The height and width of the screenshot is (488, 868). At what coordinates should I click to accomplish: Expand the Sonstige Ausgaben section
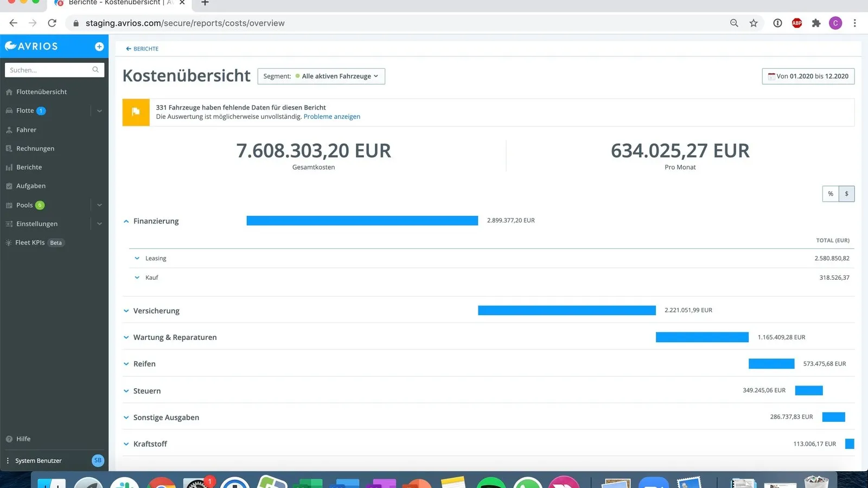tap(126, 418)
